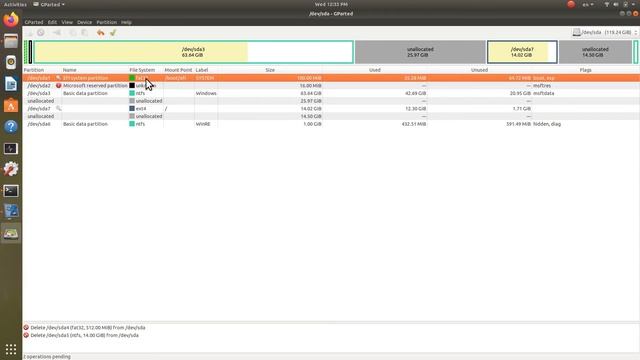
Task: Click the red notification circle in the top bar
Action: point(571,4)
